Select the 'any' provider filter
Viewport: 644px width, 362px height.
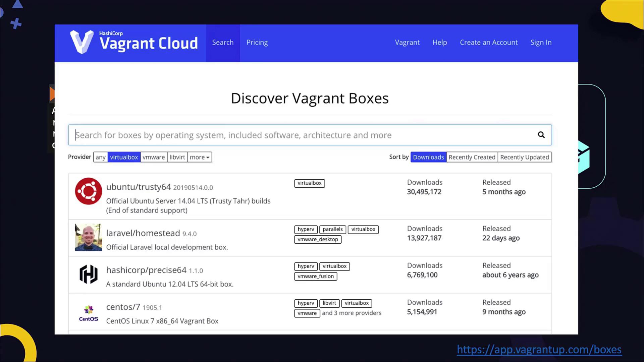pyautogui.click(x=100, y=157)
